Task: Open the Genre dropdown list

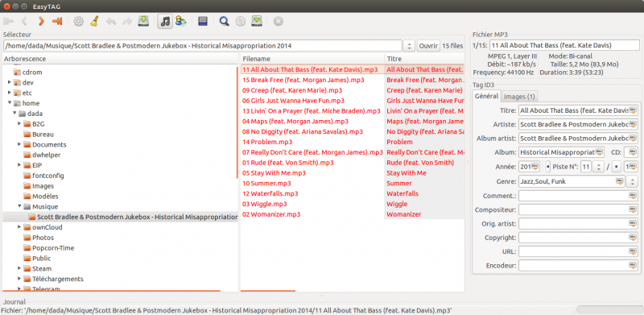Action: coord(633,181)
